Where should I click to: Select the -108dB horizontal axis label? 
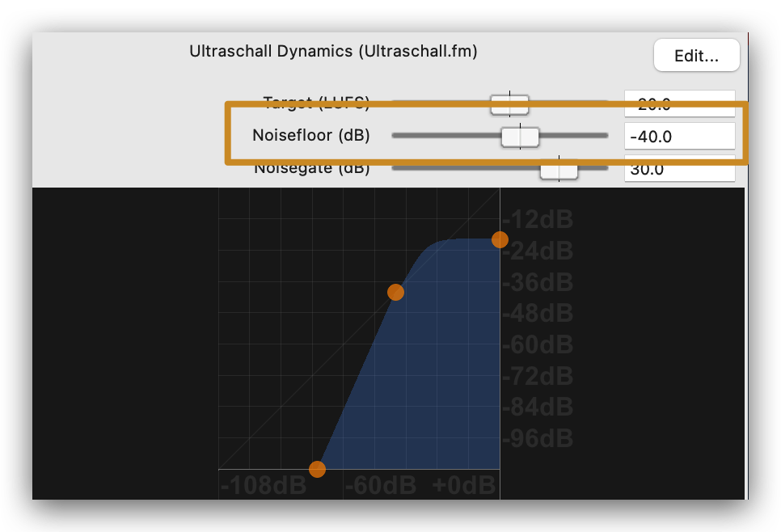click(x=264, y=485)
